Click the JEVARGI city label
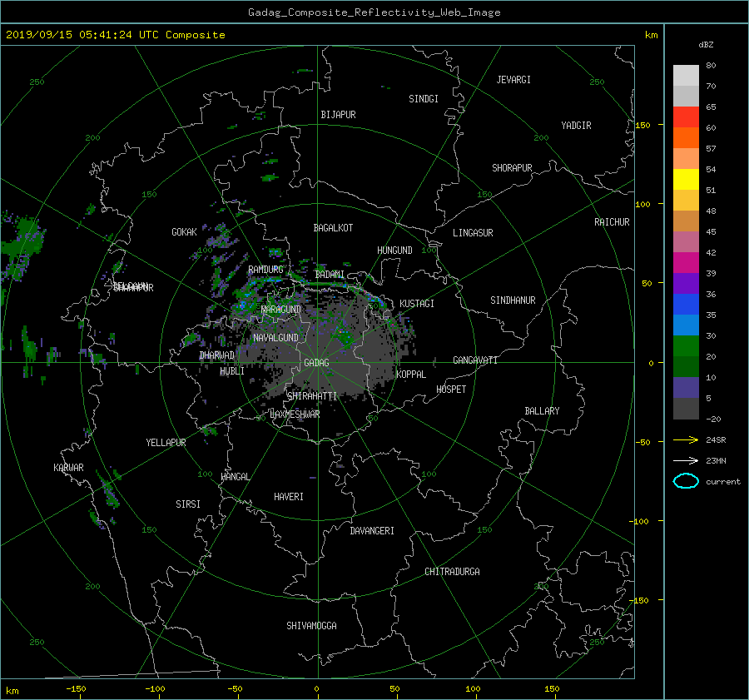The width and height of the screenshot is (749, 700). 513,80
